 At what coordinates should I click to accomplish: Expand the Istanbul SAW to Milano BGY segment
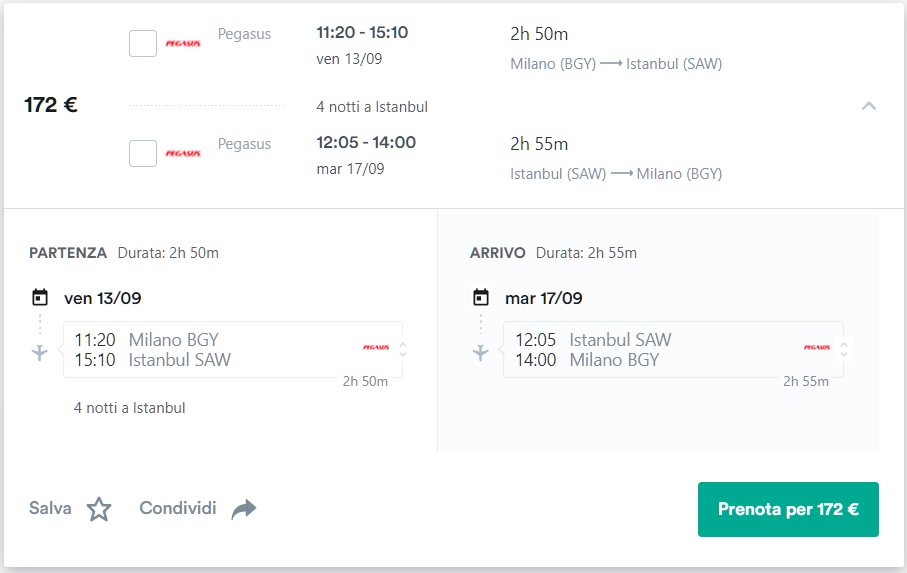[x=844, y=349]
